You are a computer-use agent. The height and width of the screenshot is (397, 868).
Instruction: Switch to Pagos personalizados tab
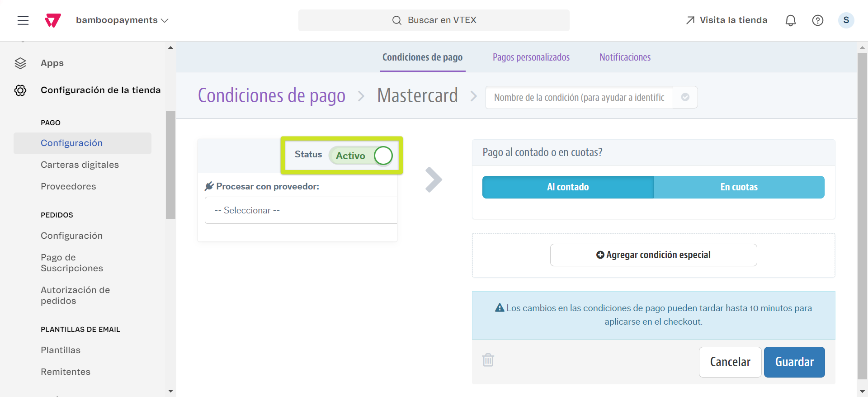(x=531, y=57)
